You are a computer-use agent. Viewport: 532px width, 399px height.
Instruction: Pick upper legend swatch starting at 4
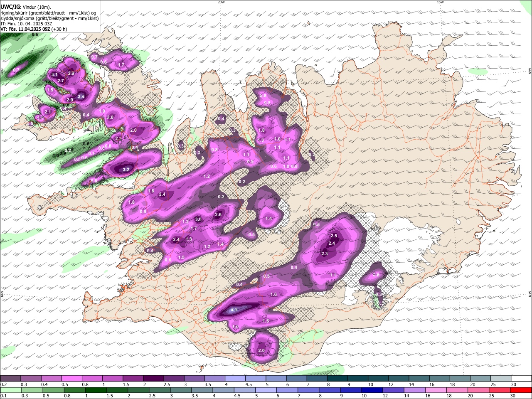coord(235,378)
